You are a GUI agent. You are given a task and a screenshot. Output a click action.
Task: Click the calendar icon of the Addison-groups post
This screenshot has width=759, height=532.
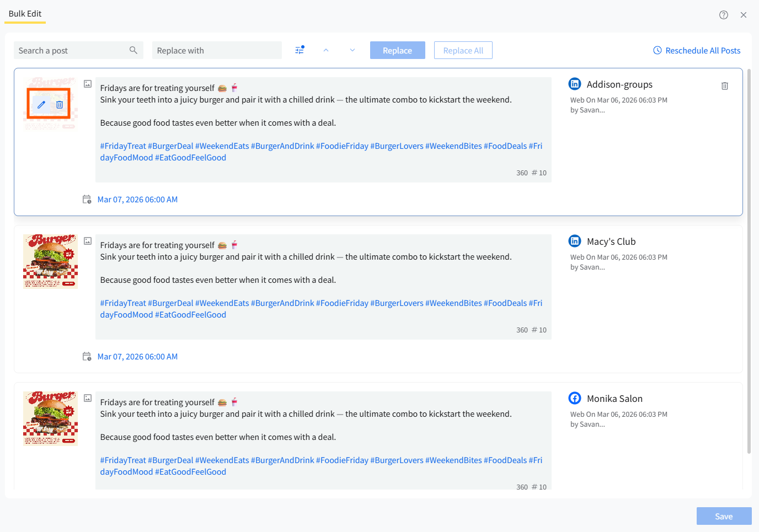87,200
